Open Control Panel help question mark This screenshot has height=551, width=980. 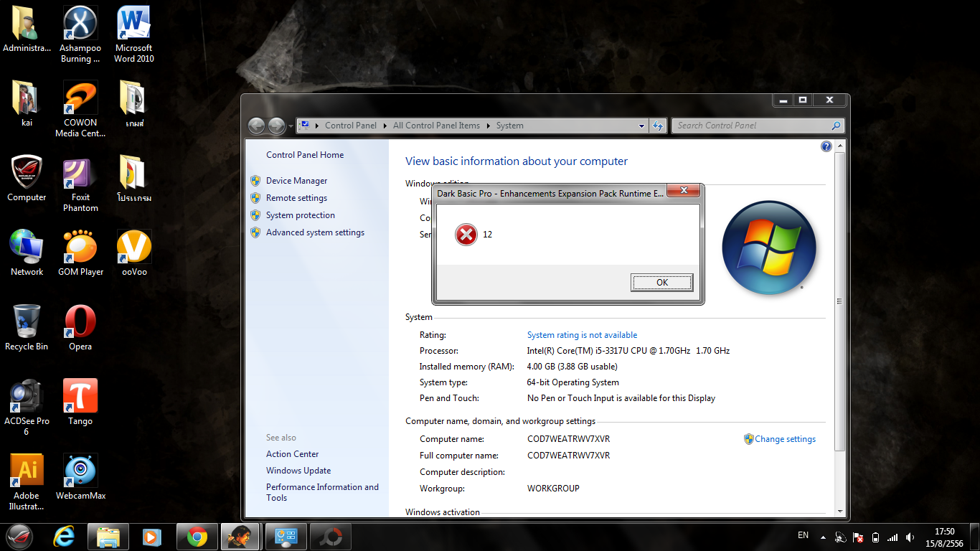[x=826, y=146]
